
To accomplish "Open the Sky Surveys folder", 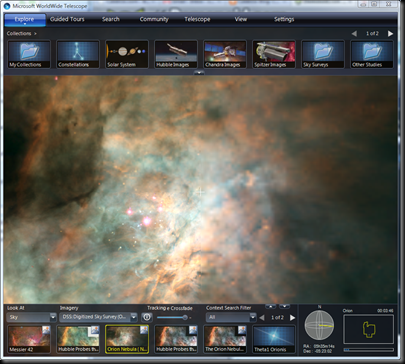I will pyautogui.click(x=323, y=54).
